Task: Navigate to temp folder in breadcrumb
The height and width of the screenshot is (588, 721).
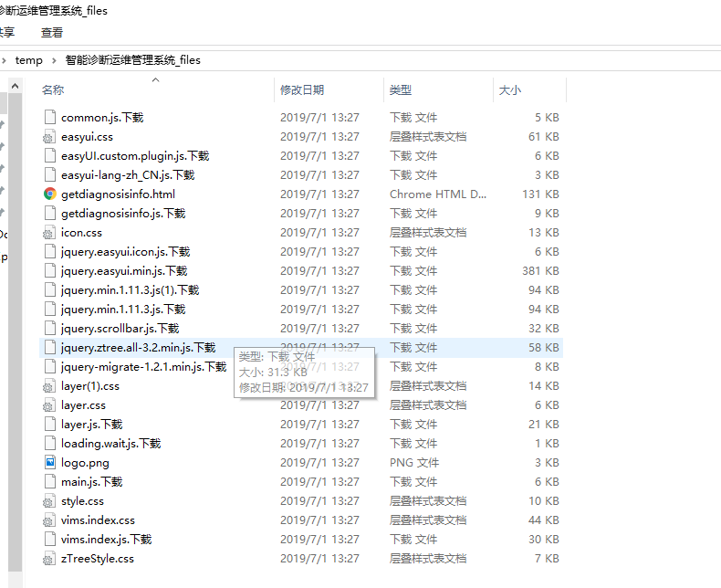Action: [x=29, y=60]
